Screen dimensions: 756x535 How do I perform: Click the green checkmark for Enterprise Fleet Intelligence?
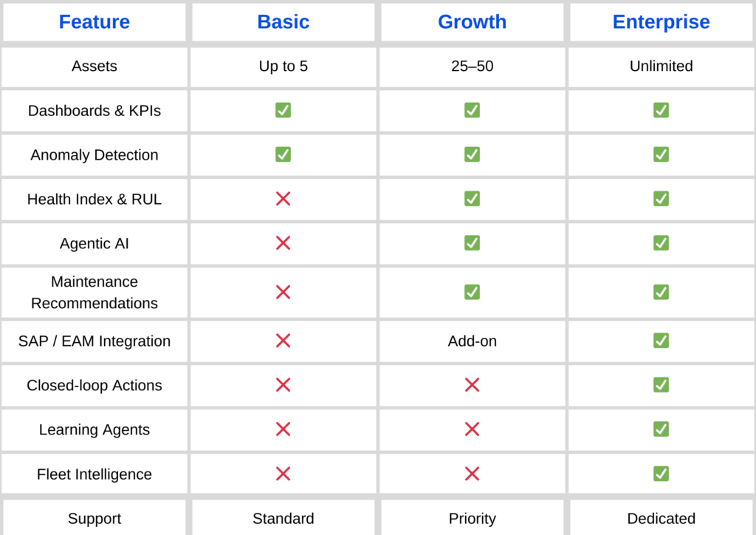click(661, 474)
